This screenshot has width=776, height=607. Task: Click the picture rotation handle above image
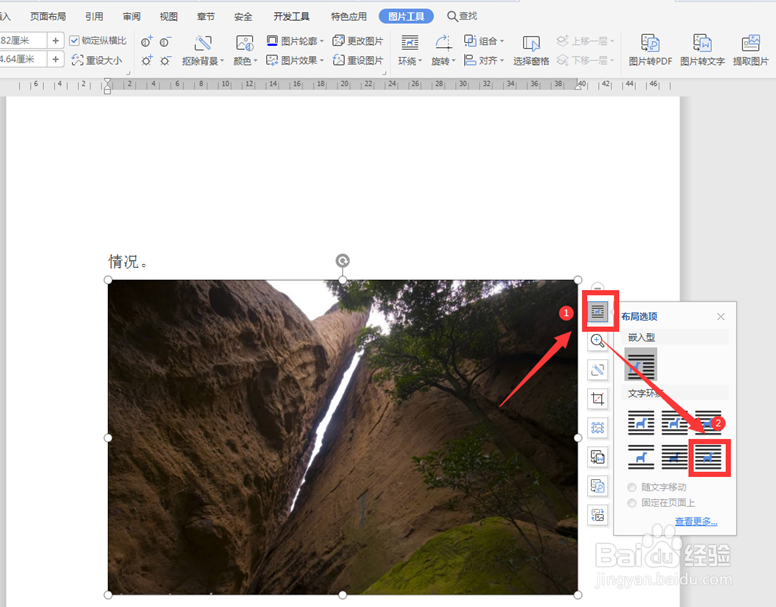(x=342, y=260)
